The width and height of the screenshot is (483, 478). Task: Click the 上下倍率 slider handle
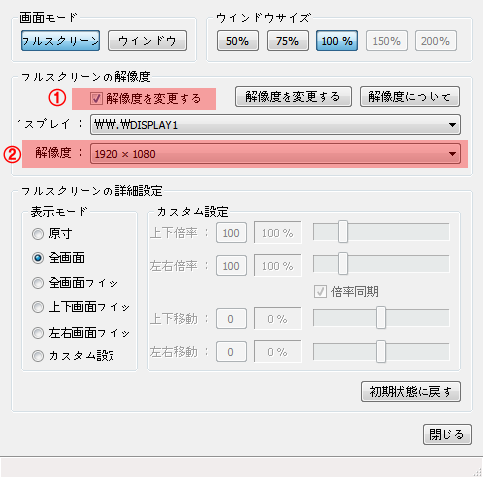(343, 231)
